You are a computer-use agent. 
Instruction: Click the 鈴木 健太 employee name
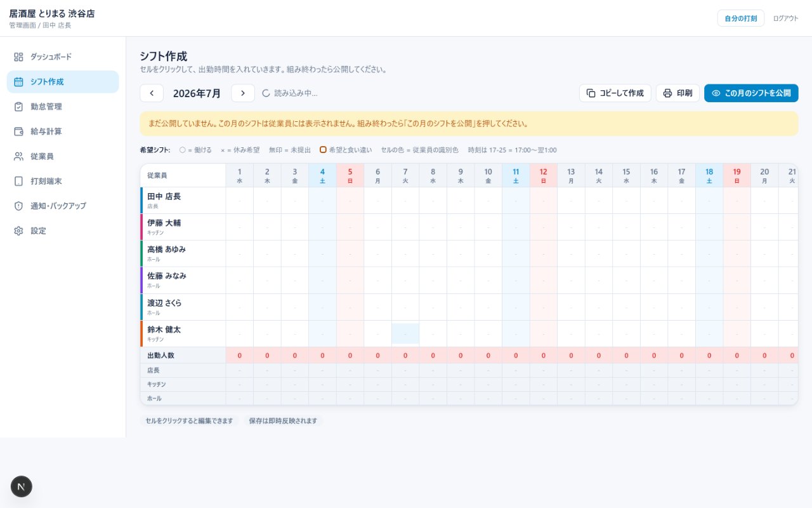[164, 330]
